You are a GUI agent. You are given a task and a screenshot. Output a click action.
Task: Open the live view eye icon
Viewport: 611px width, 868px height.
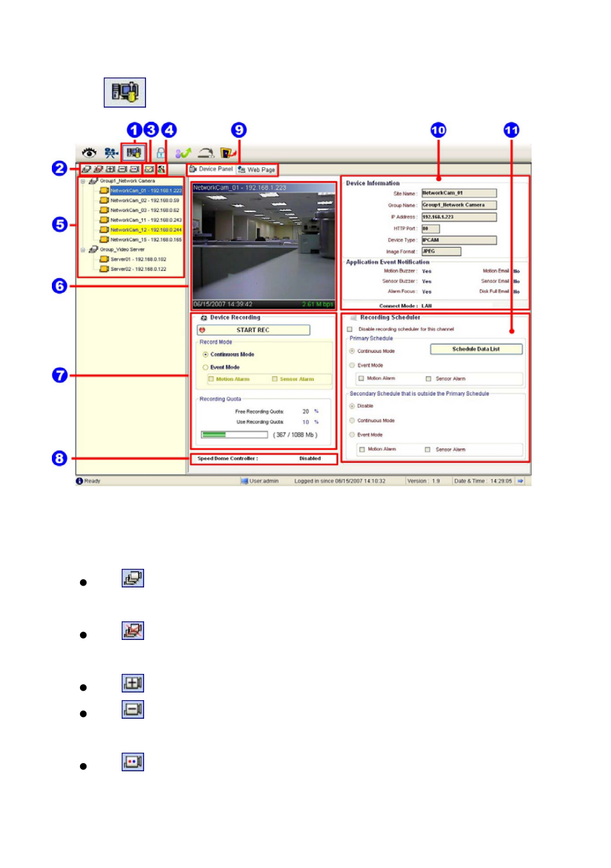(89, 153)
